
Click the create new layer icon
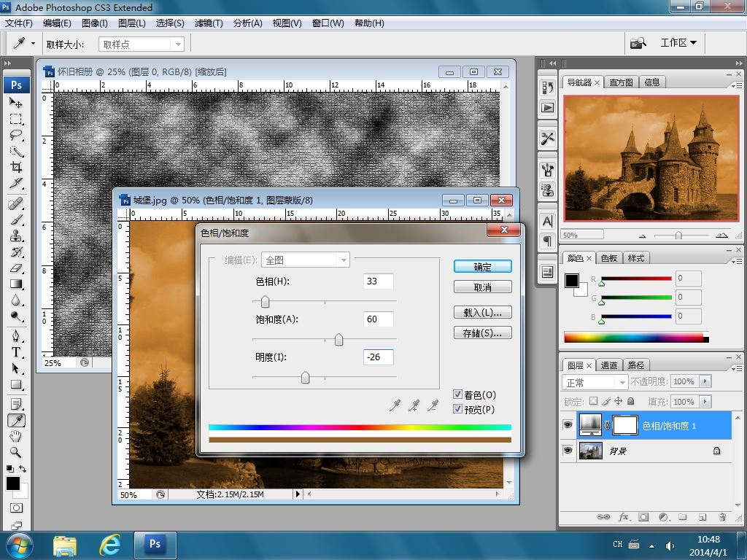click(703, 517)
